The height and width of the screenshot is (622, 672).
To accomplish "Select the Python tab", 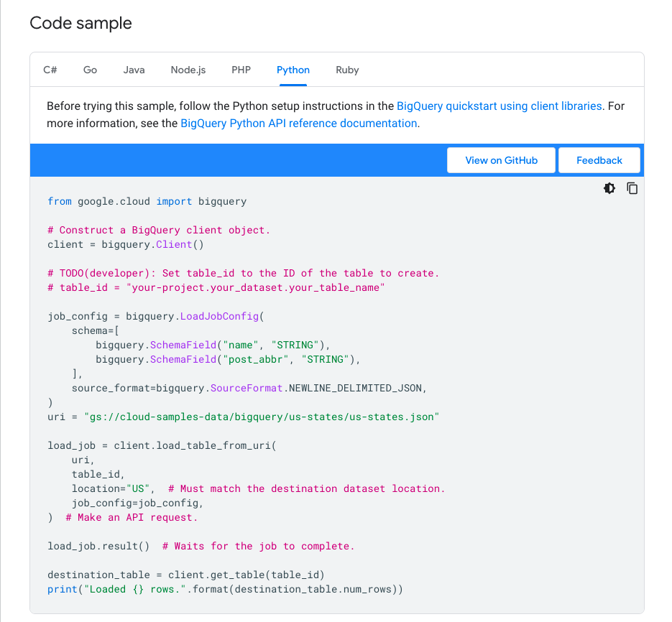I will pyautogui.click(x=293, y=70).
